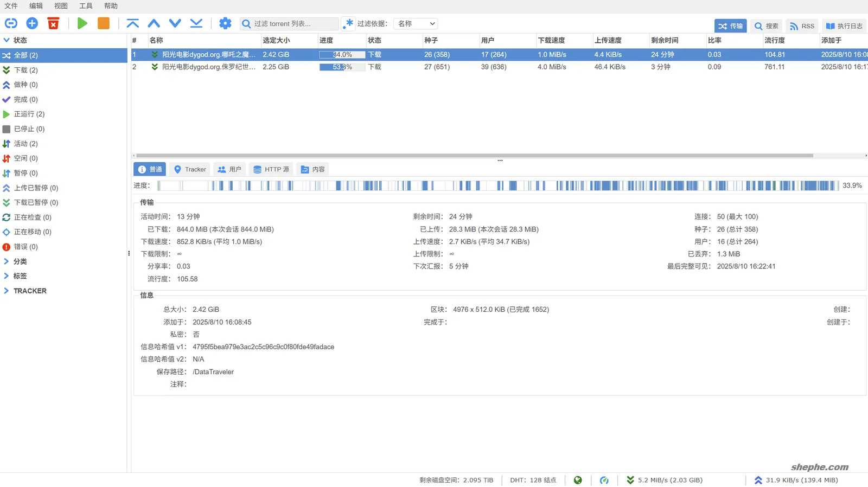Click download speed 5.2 MiB/s status
Viewport: 868px width, 487px height.
pos(665,480)
